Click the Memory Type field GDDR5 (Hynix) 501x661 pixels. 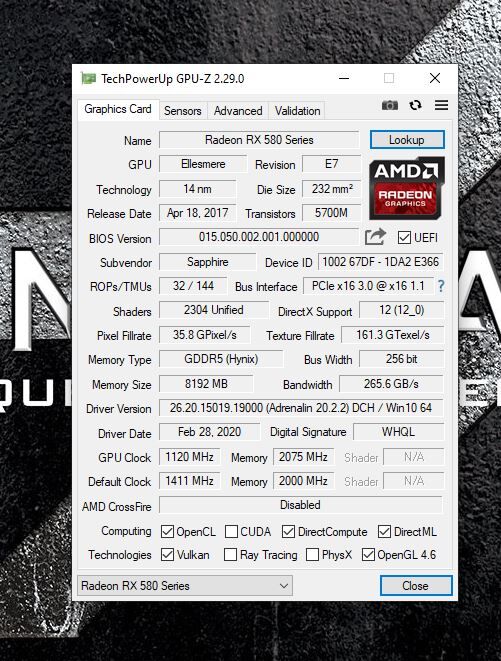point(221,359)
